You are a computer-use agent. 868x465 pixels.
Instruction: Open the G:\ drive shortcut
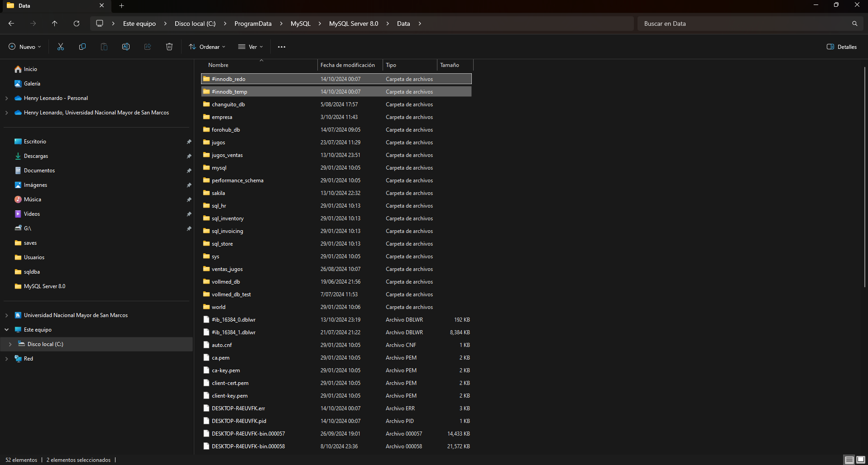pos(27,228)
